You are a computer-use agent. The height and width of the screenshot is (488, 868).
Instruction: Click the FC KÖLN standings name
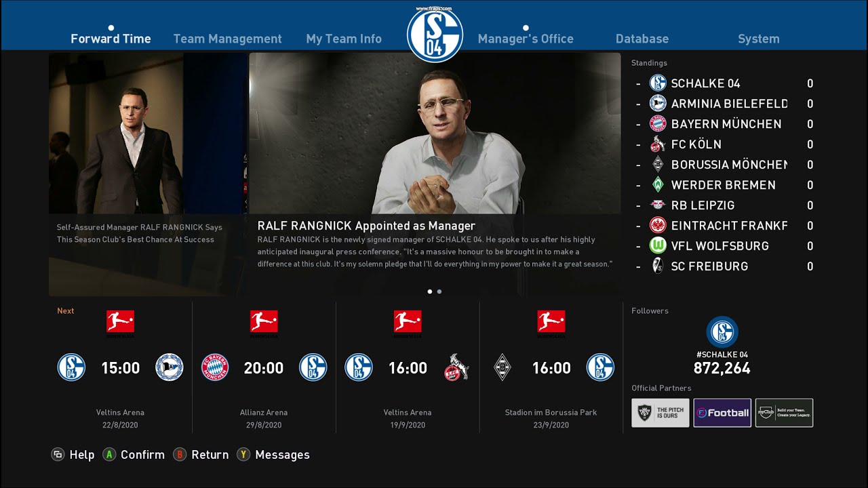(x=696, y=144)
